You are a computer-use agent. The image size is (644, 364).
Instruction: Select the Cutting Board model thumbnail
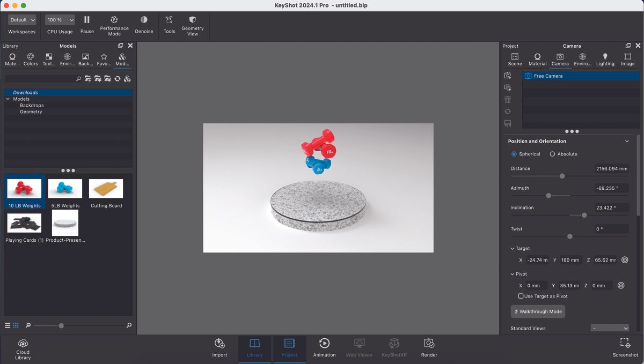[x=106, y=188]
